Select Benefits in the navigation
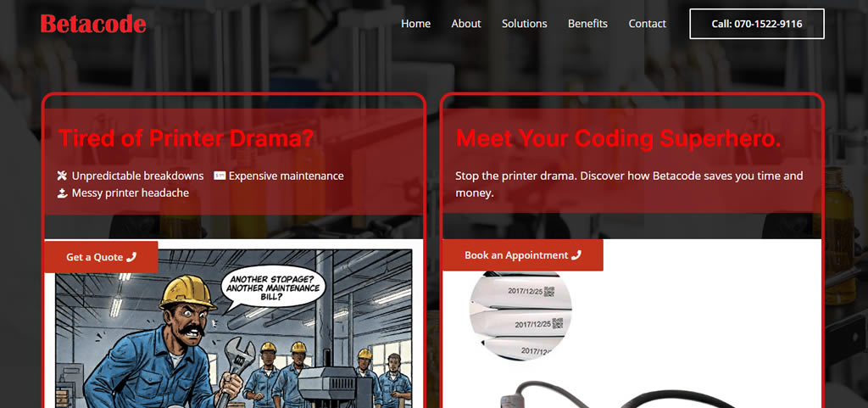Image resolution: width=868 pixels, height=408 pixels. [588, 24]
